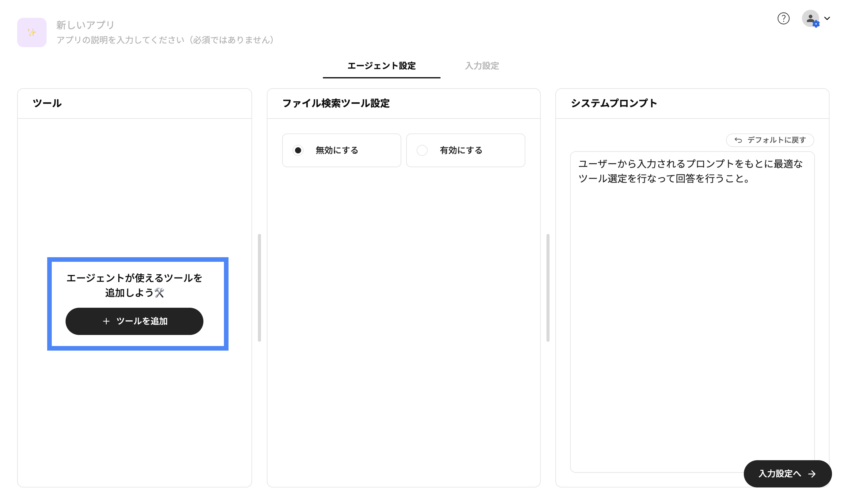Select the 有効にする radio button

422,150
